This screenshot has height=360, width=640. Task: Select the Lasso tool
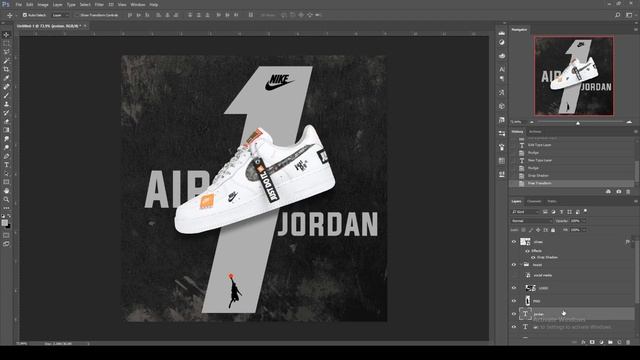[x=6, y=52]
